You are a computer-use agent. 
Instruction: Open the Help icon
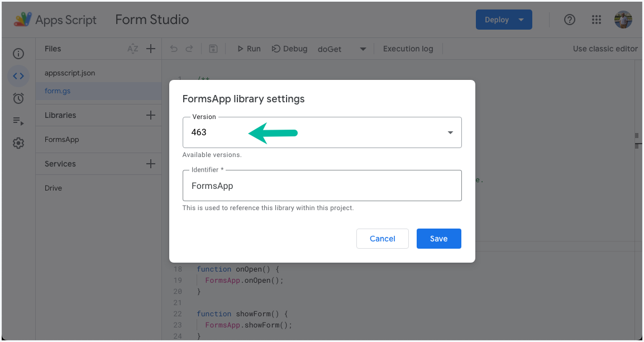[x=569, y=20]
